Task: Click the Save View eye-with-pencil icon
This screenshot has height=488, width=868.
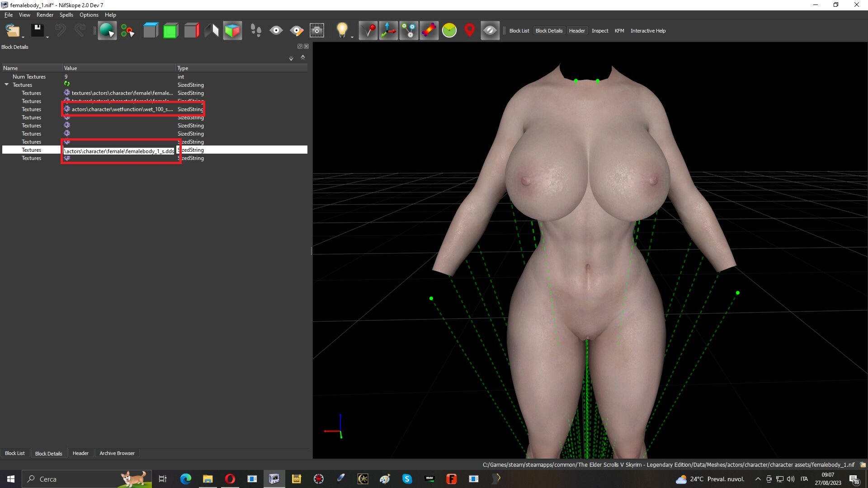Action: pos(297,31)
